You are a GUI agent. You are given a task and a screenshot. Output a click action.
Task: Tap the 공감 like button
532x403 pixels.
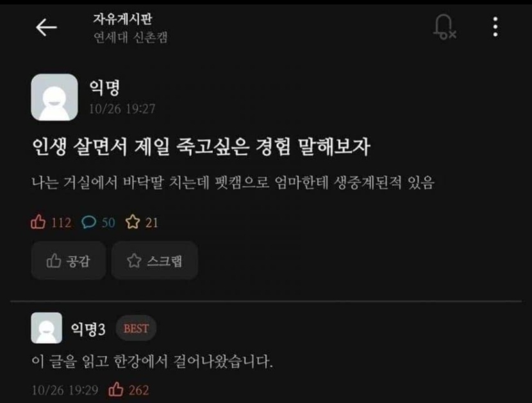(69, 261)
